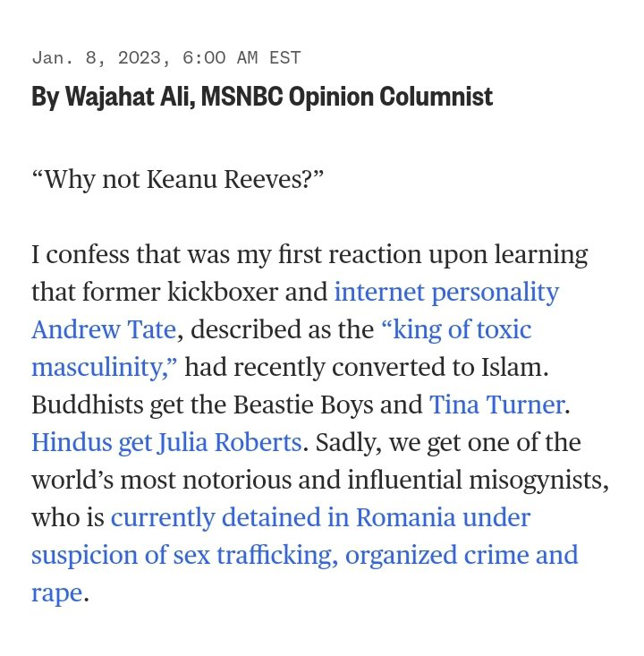Click the "Andrew Tate" linked name
644x656 pixels.
(x=104, y=330)
